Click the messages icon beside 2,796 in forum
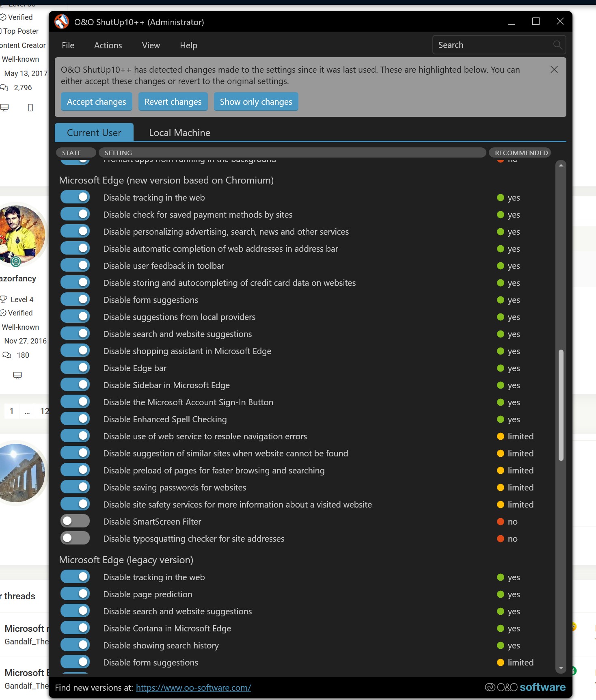The width and height of the screenshot is (596, 700). (4, 88)
